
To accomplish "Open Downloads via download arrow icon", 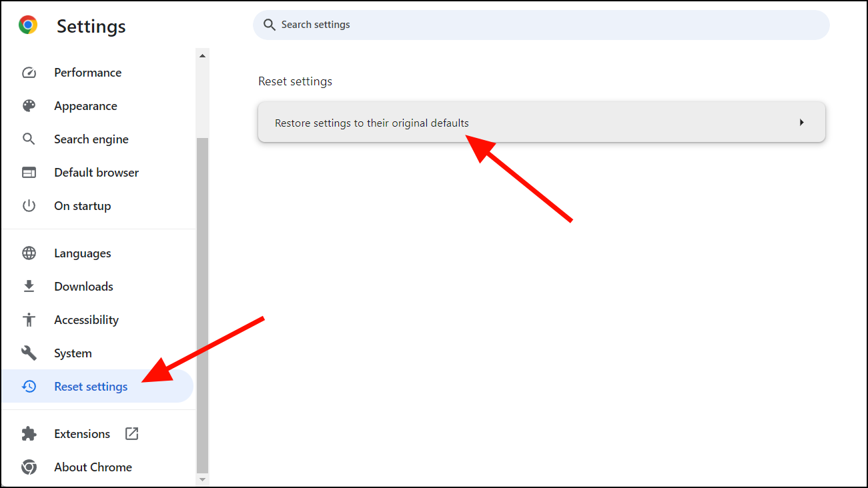I will (x=29, y=286).
